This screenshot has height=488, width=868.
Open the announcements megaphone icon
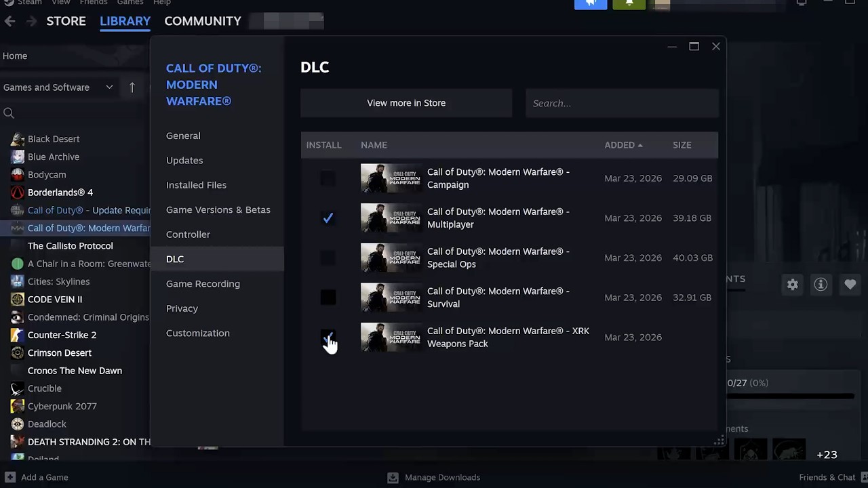pos(591,3)
